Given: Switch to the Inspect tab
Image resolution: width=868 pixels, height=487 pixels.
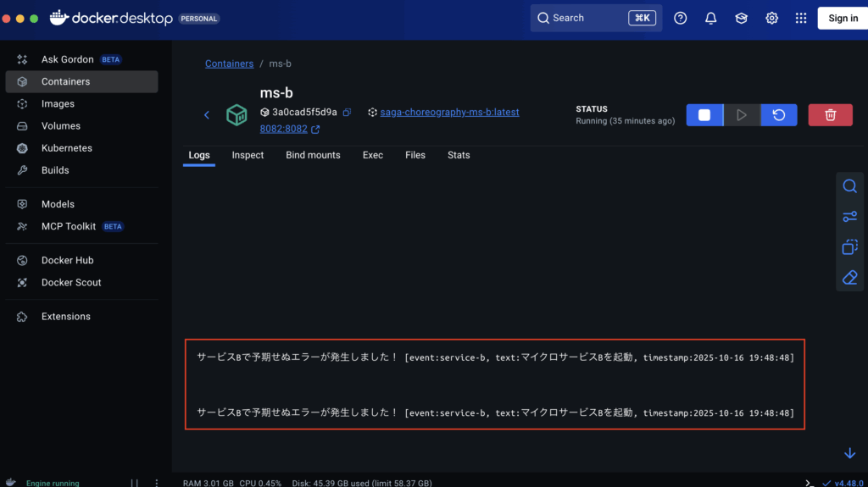Looking at the screenshot, I should (x=248, y=155).
